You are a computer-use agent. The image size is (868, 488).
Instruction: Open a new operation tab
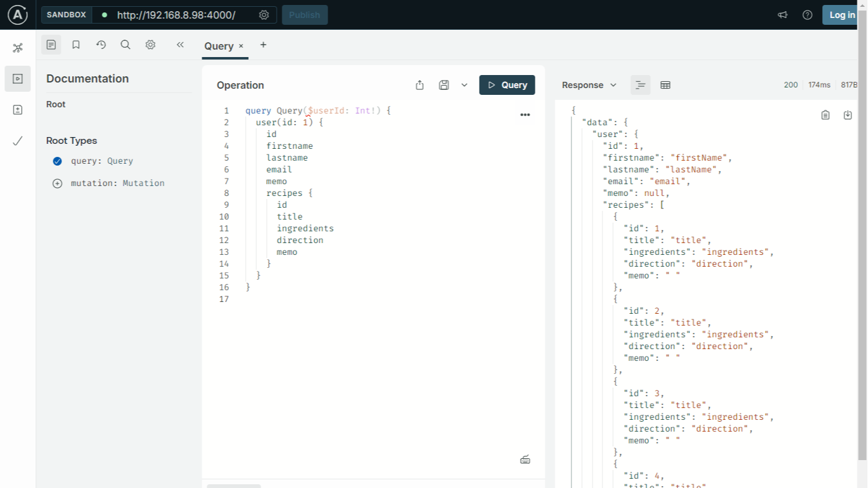263,45
